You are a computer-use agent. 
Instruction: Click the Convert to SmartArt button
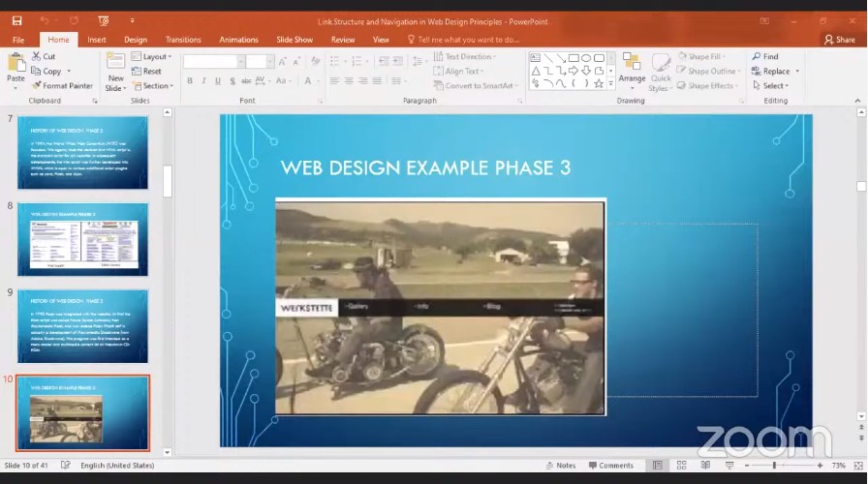point(476,86)
